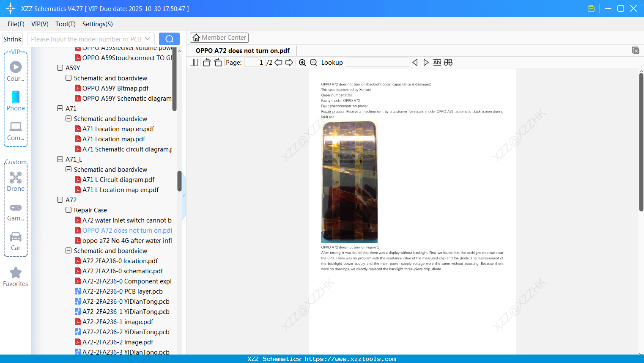Click the file tree vertical scrollbar
The image size is (644, 363).
(x=179, y=181)
